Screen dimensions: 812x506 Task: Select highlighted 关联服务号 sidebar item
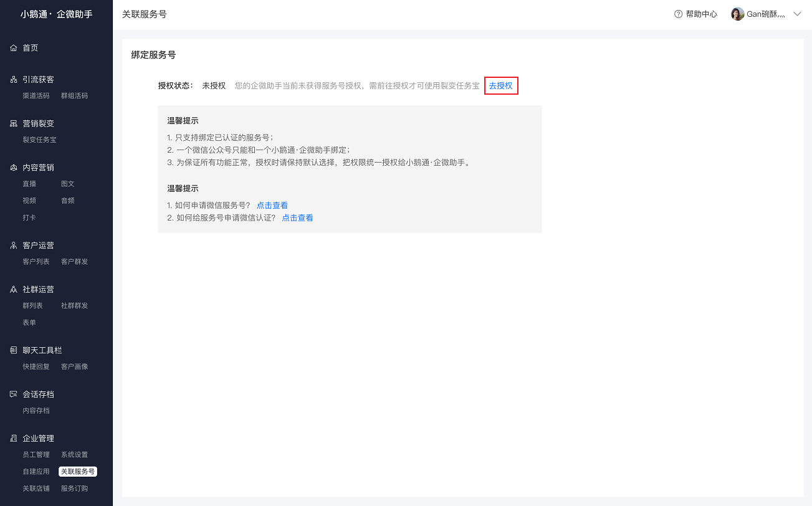coord(78,472)
